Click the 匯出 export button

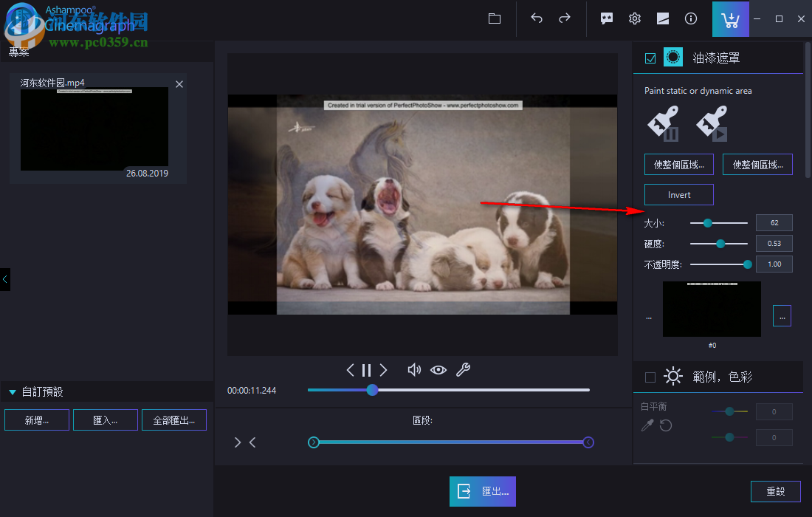click(x=483, y=491)
